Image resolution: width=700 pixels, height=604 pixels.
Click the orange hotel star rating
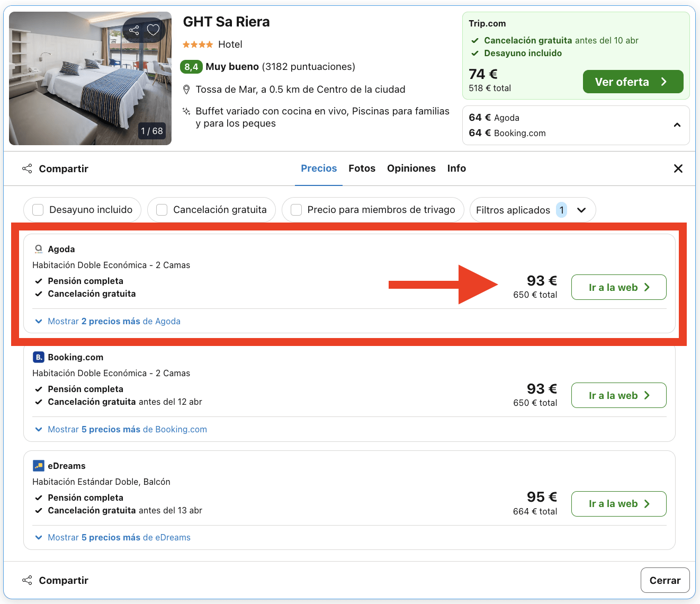click(198, 45)
